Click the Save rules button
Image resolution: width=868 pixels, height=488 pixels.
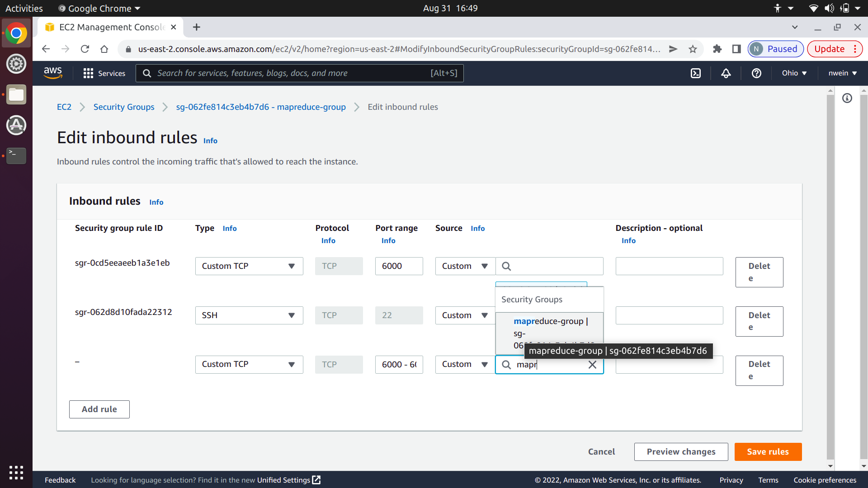pos(768,452)
